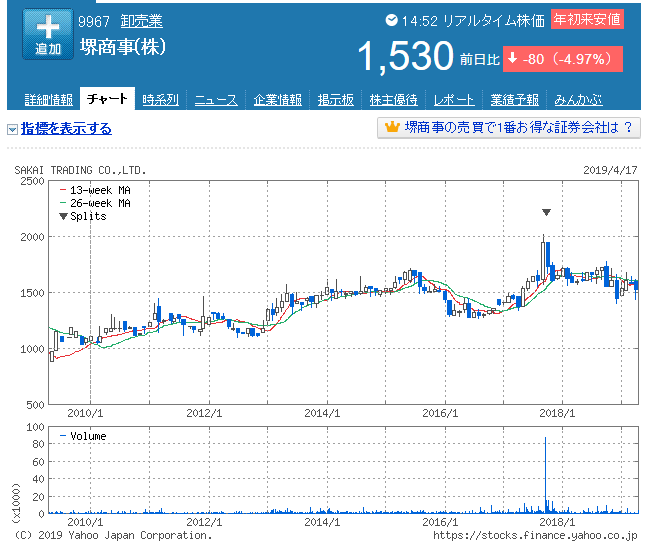The width and height of the screenshot is (646, 548).
Task: Click the 13-week MA legend entry
Action: [95, 190]
